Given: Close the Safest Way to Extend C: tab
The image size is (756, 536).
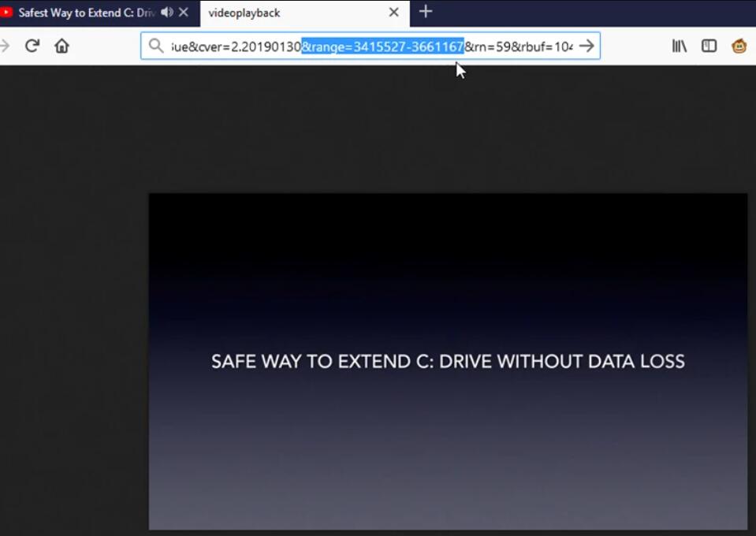Looking at the screenshot, I should [184, 13].
